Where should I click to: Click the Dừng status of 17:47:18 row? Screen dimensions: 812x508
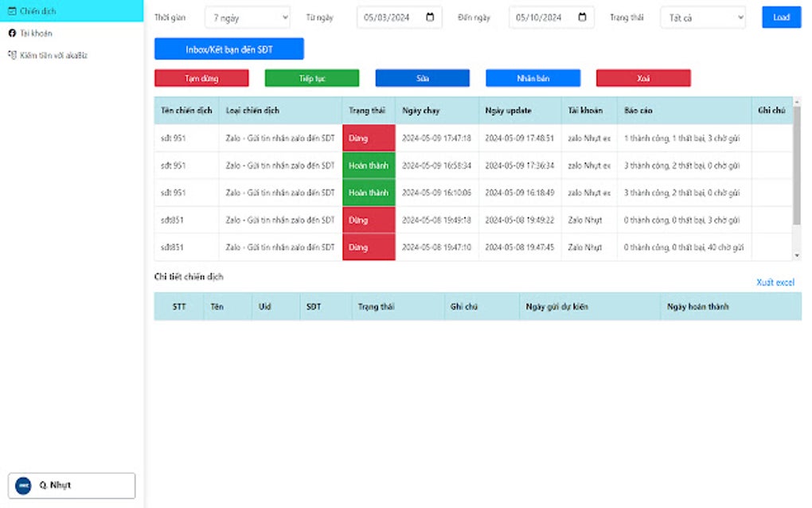(x=369, y=139)
